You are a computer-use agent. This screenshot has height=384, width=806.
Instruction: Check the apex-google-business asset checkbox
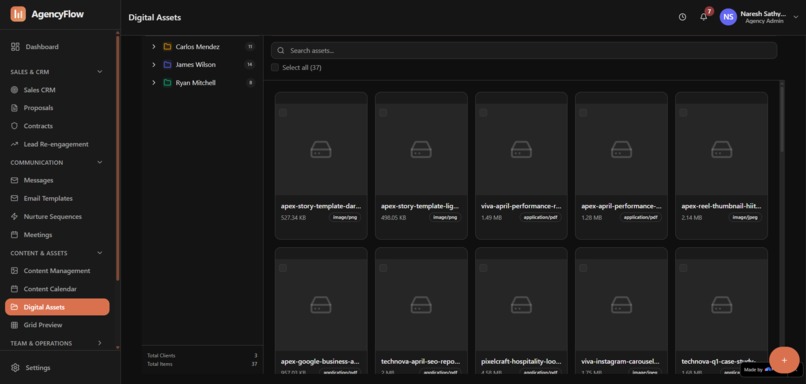point(283,268)
